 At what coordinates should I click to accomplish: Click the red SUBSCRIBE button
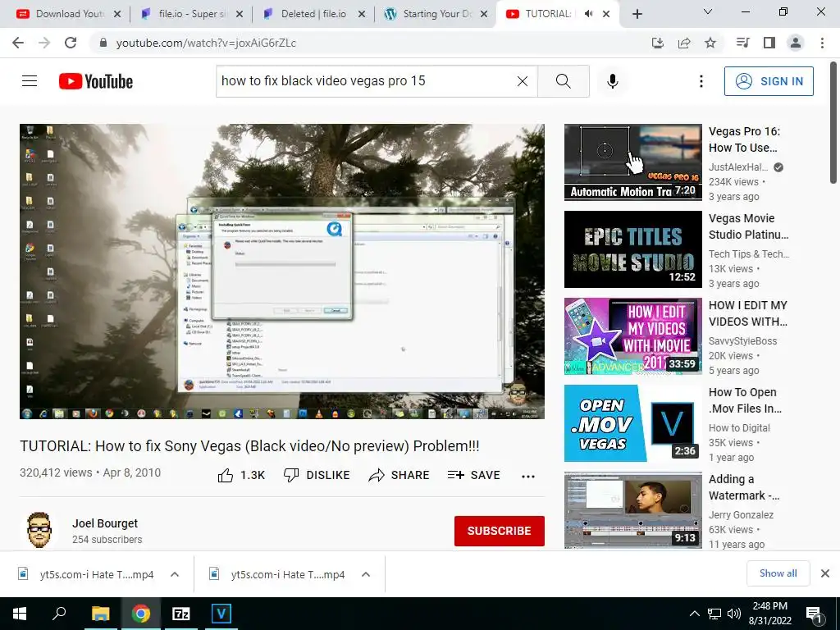tap(500, 531)
